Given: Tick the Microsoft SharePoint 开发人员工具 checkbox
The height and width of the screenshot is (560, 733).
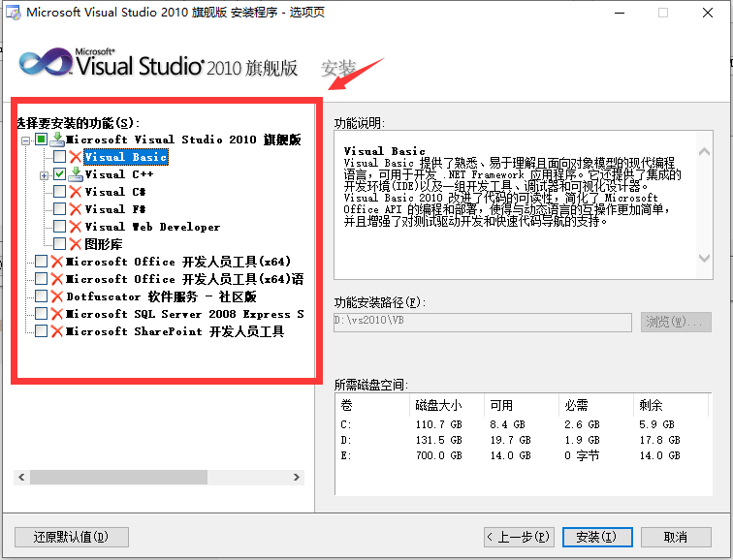Looking at the screenshot, I should click(x=41, y=331).
